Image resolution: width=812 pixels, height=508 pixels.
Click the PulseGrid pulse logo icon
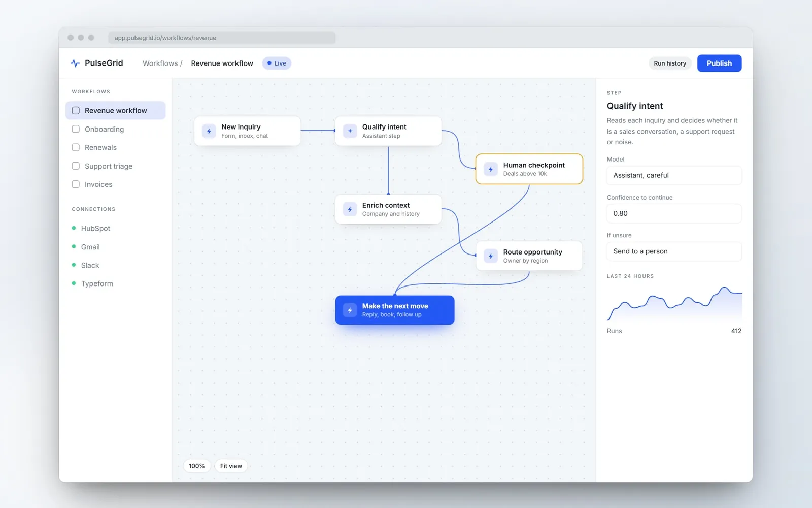point(75,63)
